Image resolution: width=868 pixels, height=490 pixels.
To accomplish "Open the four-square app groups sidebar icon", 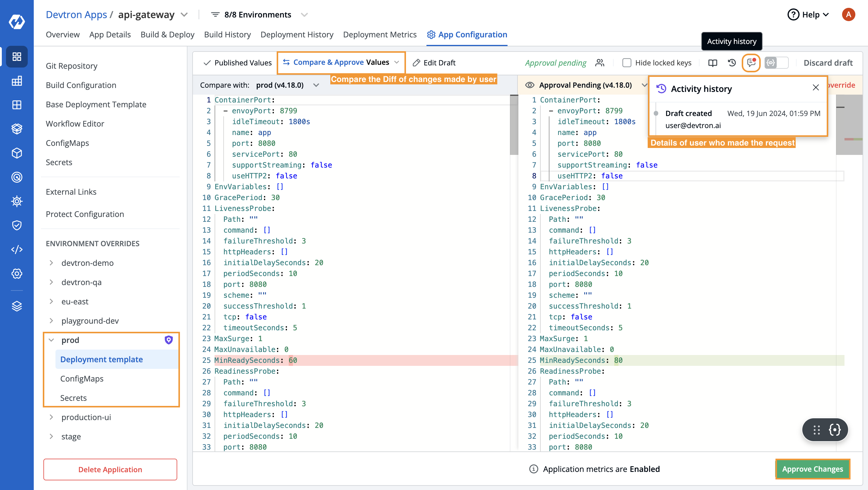I will [x=17, y=105].
